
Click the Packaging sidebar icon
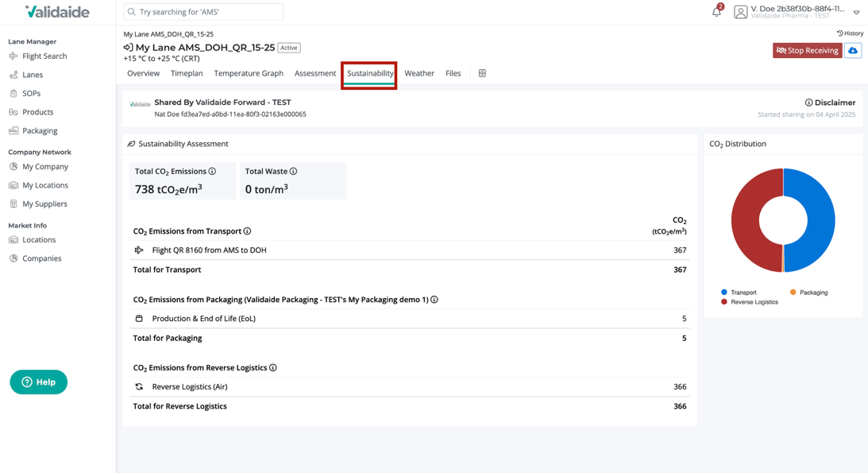[x=14, y=130]
